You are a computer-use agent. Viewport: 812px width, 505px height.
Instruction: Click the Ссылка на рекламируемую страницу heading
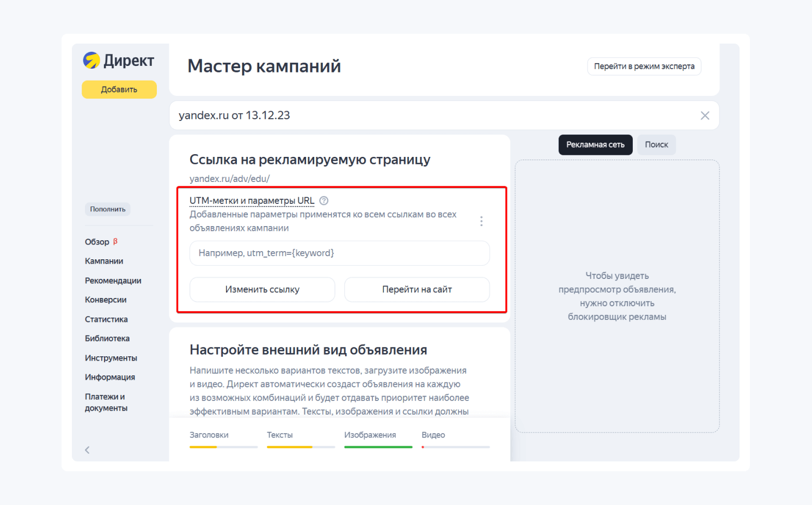click(x=310, y=160)
